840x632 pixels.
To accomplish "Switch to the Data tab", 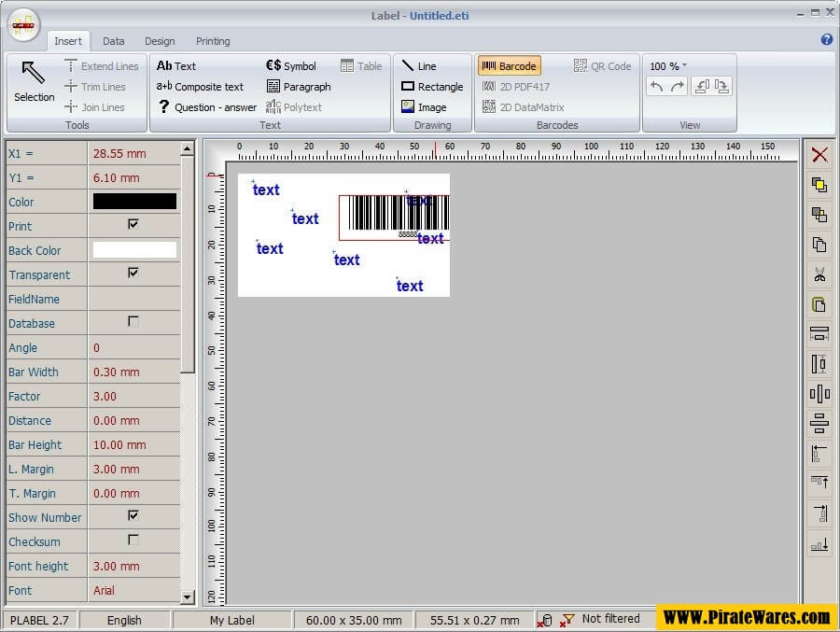I will click(114, 41).
